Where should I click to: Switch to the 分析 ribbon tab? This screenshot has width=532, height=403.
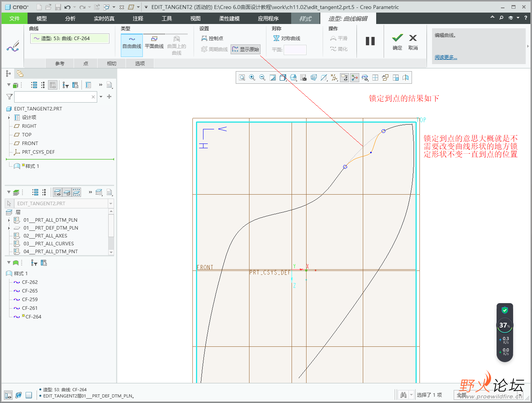(x=70, y=18)
